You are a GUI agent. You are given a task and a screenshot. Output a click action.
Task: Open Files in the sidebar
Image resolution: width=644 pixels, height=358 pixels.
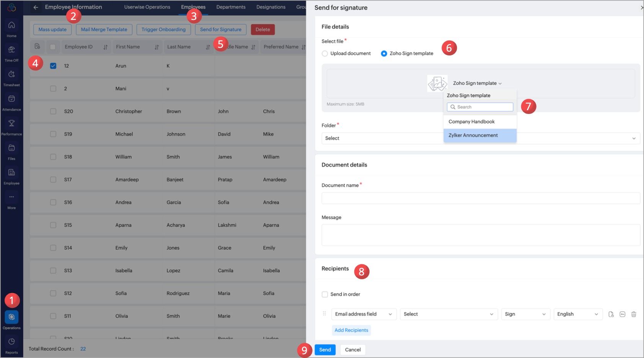[11, 152]
